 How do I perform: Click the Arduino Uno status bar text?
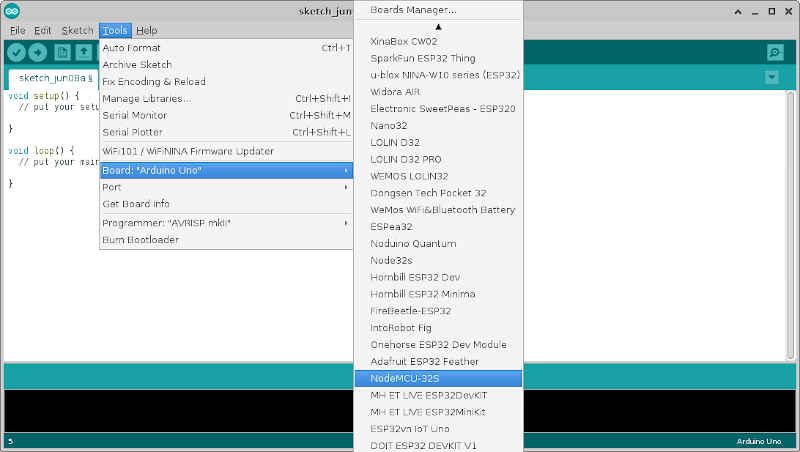click(759, 441)
